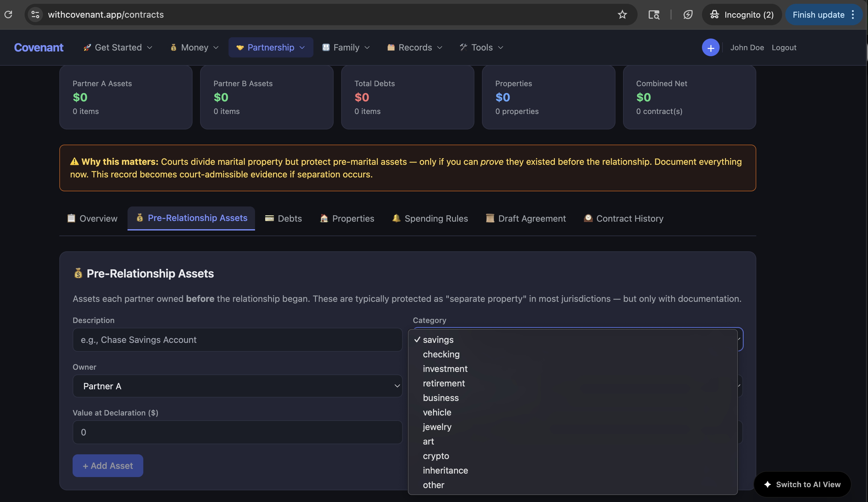The width and height of the screenshot is (868, 502).
Task: Click the bookmark star in the address bar
Action: (x=622, y=15)
